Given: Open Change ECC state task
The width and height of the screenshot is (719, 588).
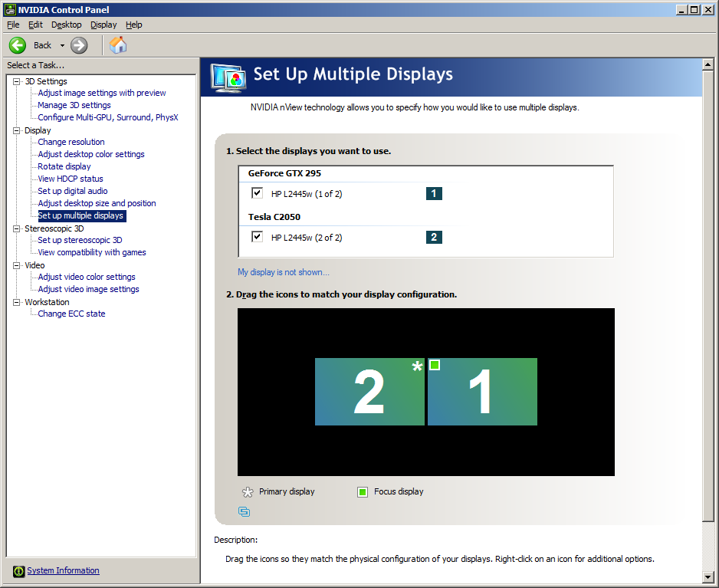Looking at the screenshot, I should tap(71, 314).
